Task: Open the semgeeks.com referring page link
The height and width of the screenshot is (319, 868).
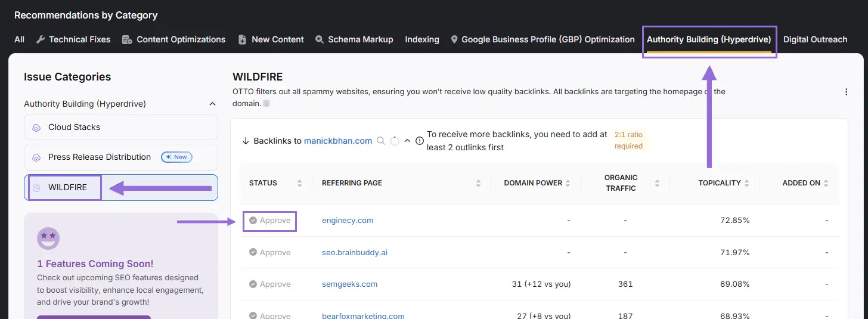Action: (x=349, y=284)
